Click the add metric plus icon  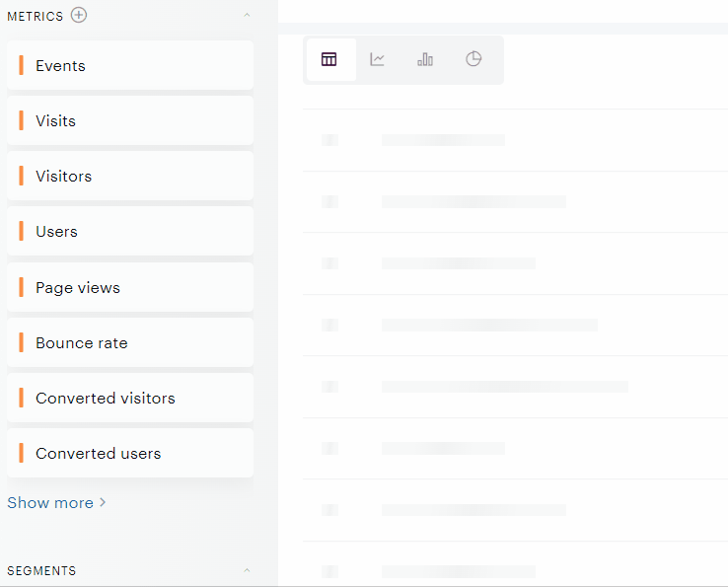(79, 15)
